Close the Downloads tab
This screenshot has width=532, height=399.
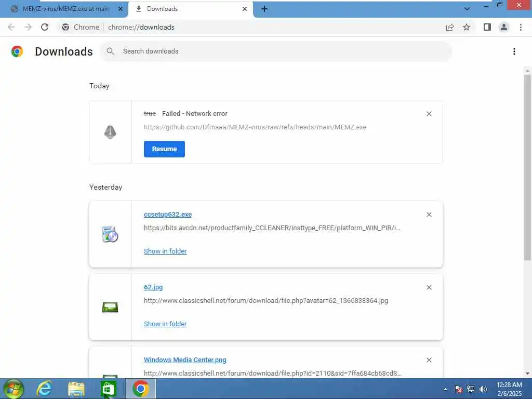pyautogui.click(x=245, y=9)
